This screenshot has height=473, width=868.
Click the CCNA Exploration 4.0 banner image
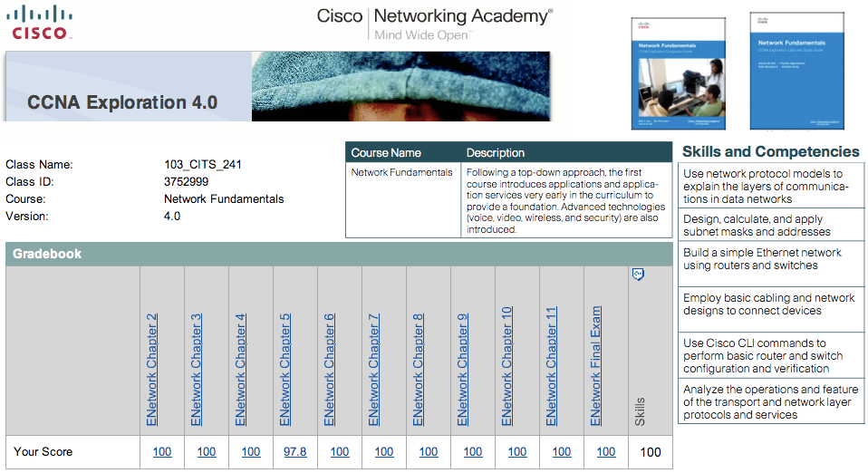point(278,86)
